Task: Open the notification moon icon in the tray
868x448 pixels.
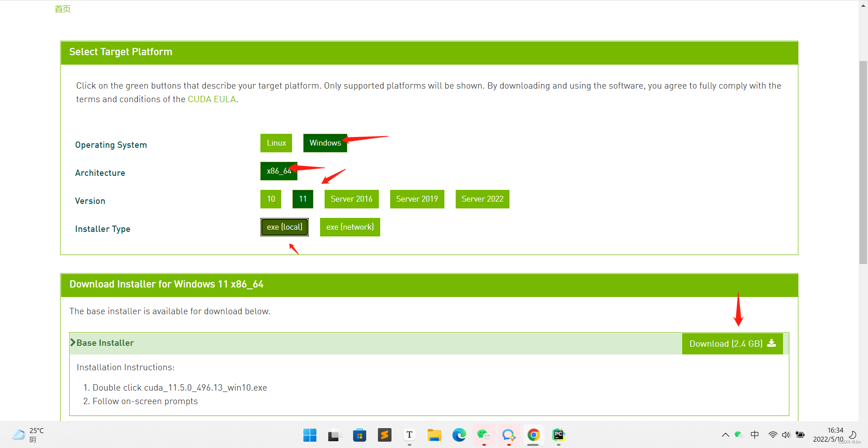Action: point(853,435)
